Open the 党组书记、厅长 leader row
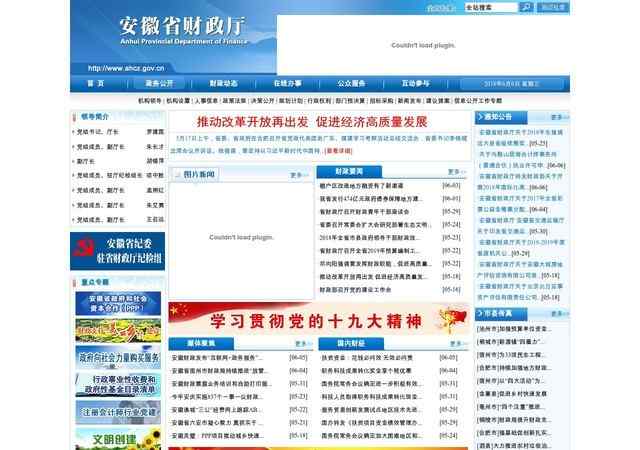 118,132
